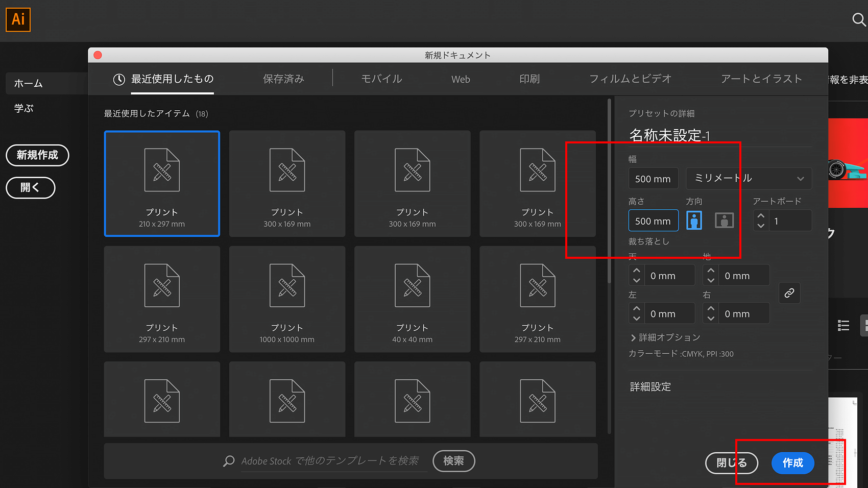This screenshot has width=868, height=488.
Task: Switch to the Web tab
Action: click(460, 79)
